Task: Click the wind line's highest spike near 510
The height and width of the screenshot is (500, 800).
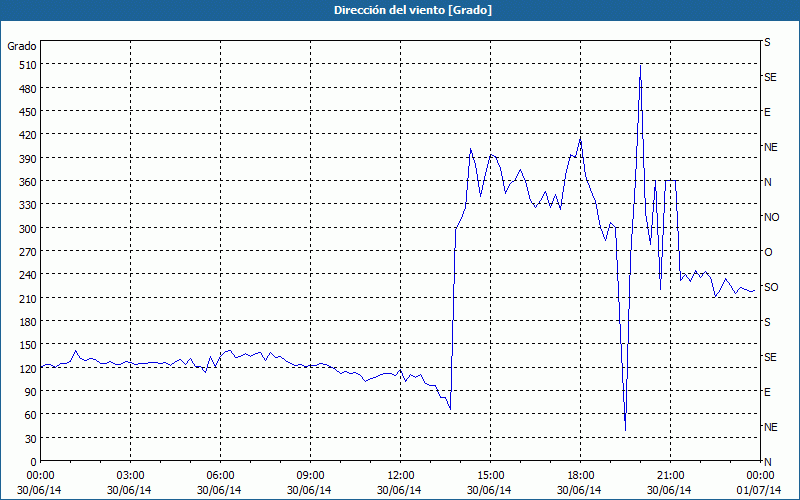Action: 640,66
